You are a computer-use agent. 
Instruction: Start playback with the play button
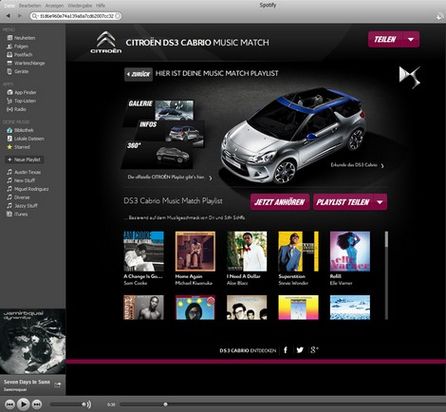point(23,404)
